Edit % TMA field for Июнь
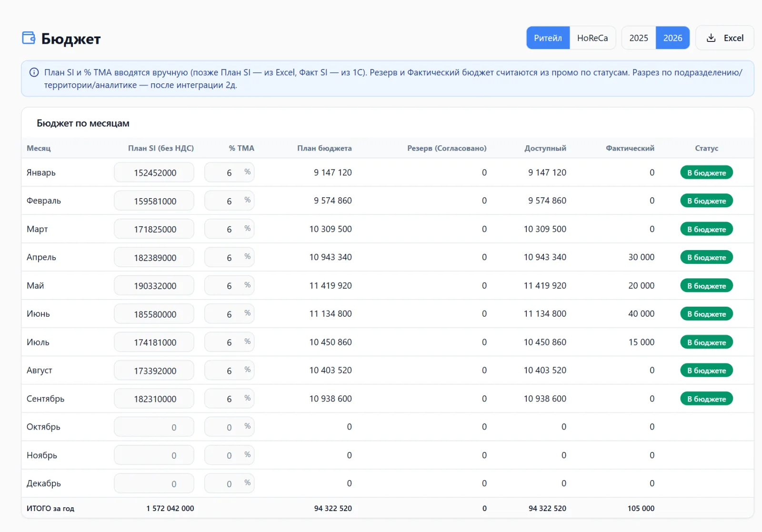 [x=229, y=314]
